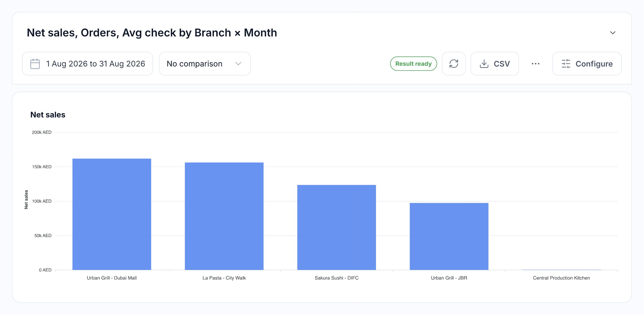Open the Configure settings panel
This screenshot has height=315, width=644.
point(587,64)
